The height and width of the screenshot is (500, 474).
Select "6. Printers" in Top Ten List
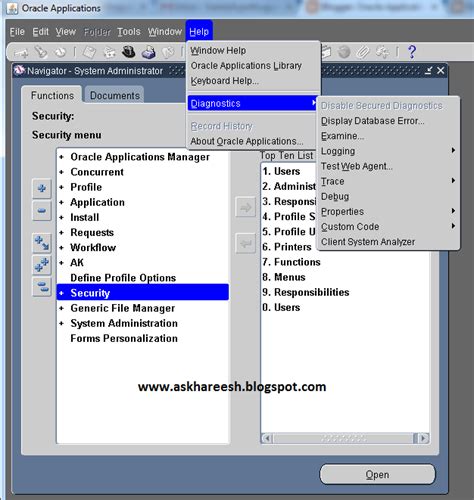click(x=287, y=247)
